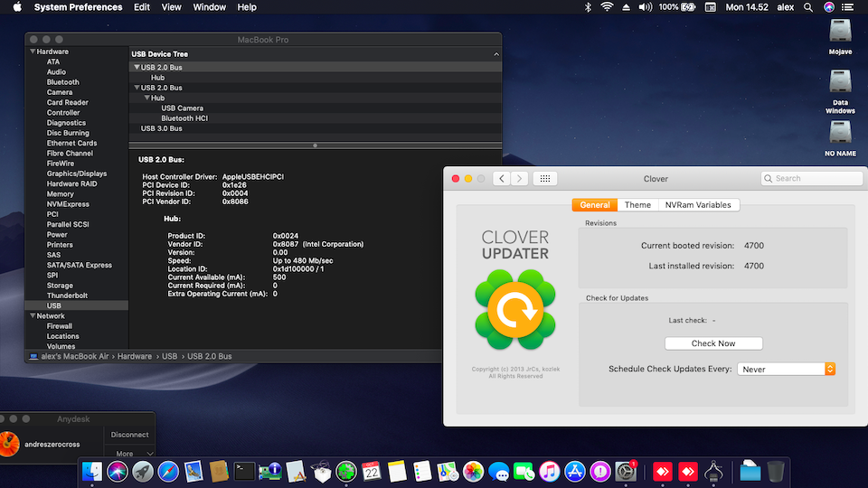The width and height of the screenshot is (868, 488).
Task: Select the USB Camera device row
Action: click(x=316, y=108)
